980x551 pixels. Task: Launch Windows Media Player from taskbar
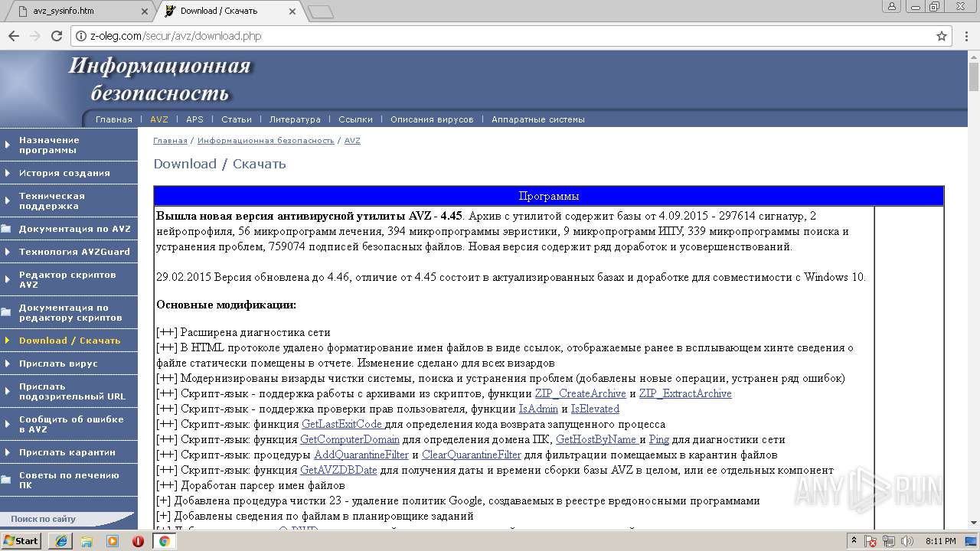point(113,541)
